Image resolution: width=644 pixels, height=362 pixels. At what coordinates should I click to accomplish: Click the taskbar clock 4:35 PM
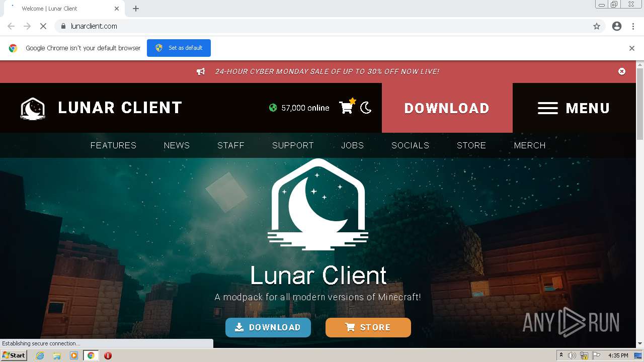(618, 355)
